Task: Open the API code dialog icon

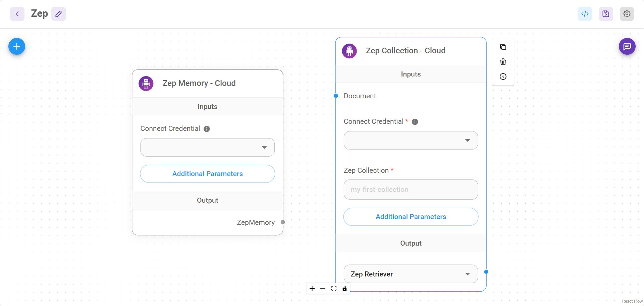Action: 585,14
